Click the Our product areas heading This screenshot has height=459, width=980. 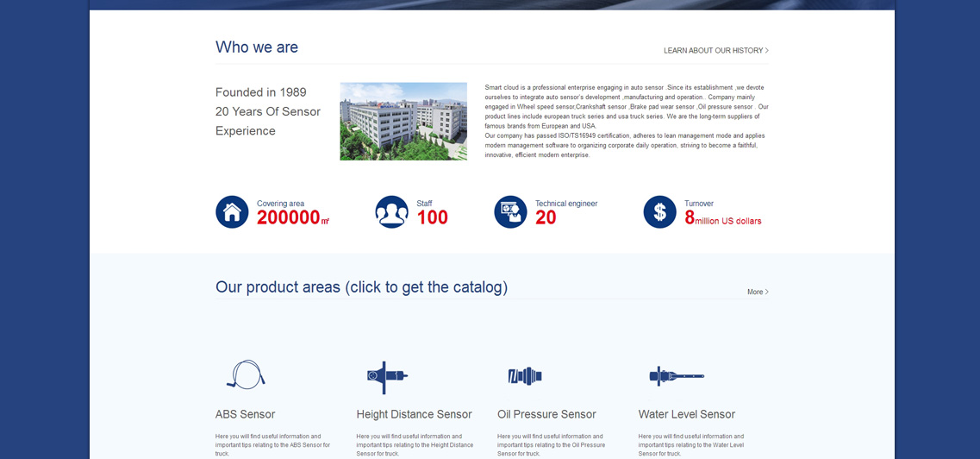[362, 287]
